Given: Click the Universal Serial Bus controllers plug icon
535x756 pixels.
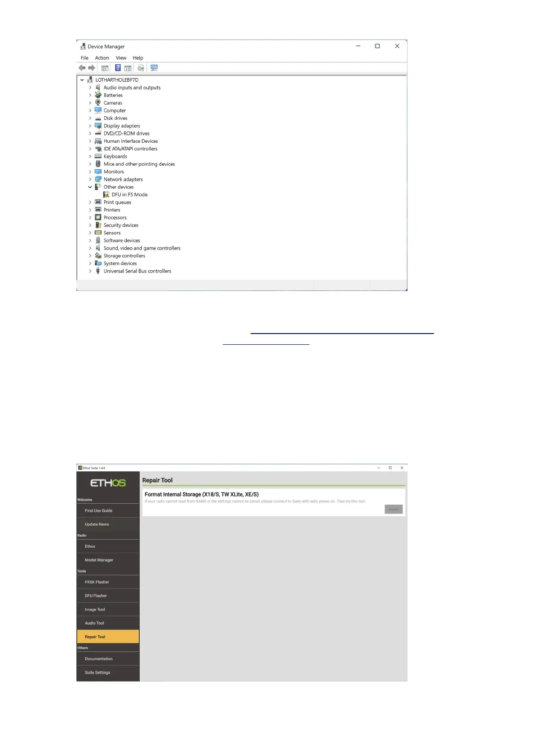Looking at the screenshot, I should [x=98, y=271].
